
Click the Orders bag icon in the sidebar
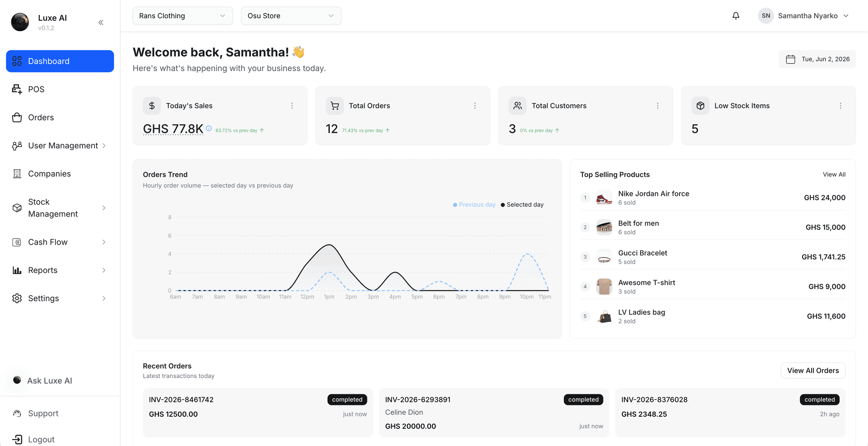coord(17,117)
